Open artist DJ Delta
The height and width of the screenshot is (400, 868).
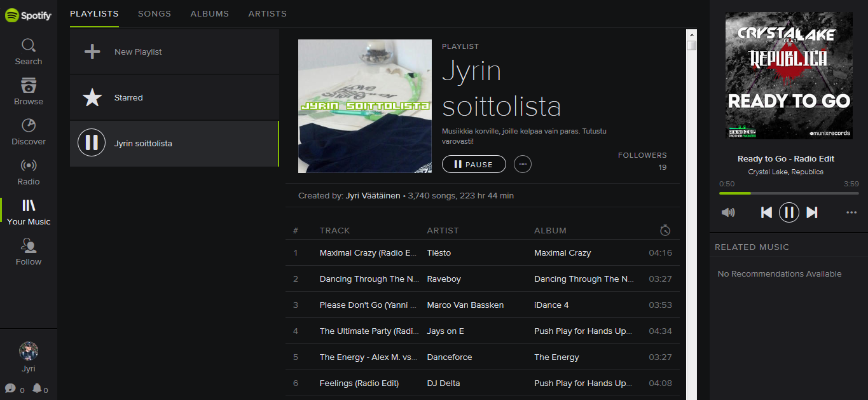point(443,383)
